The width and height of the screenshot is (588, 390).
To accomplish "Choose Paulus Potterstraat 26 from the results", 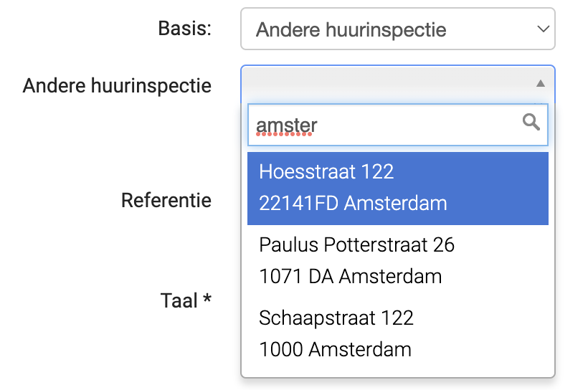I will tap(356, 245).
